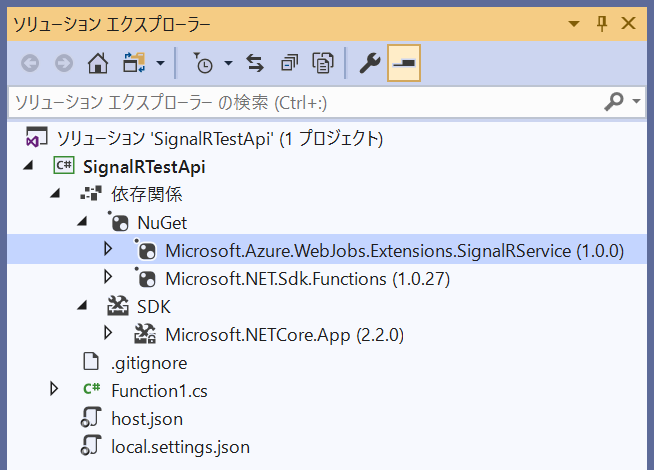Click the search magnifier icon
The image size is (654, 470).
(614, 101)
